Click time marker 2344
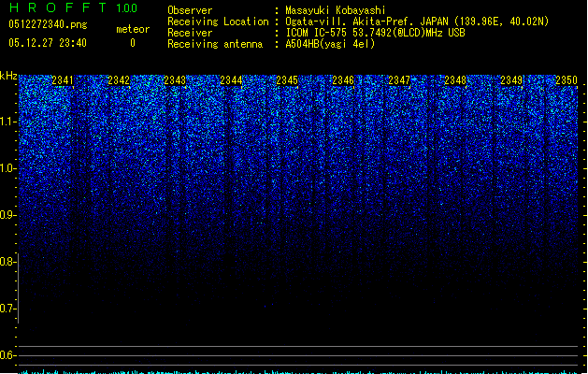Viewport: 588px width, 374px height. [231, 80]
